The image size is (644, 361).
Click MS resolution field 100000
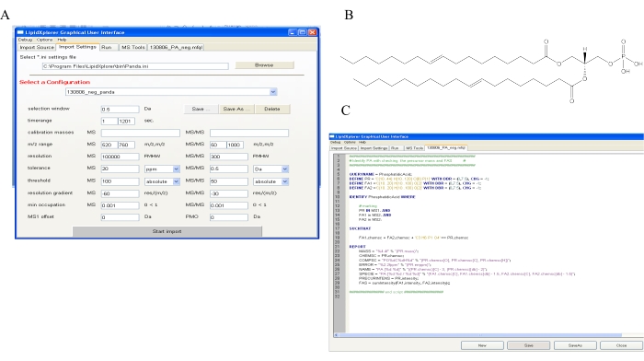tap(120, 157)
